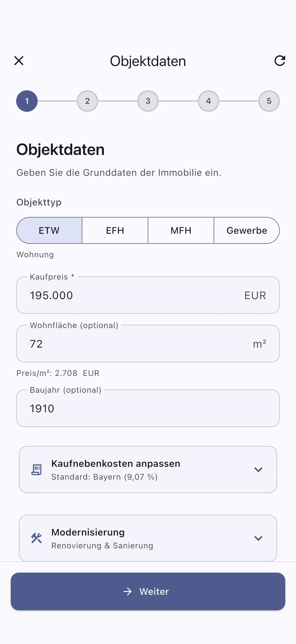Expand the Modernisierung section chevron

click(258, 538)
